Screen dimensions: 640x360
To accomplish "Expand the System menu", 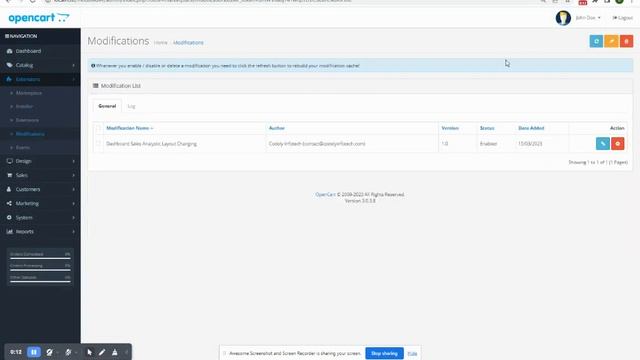I will point(40,218).
